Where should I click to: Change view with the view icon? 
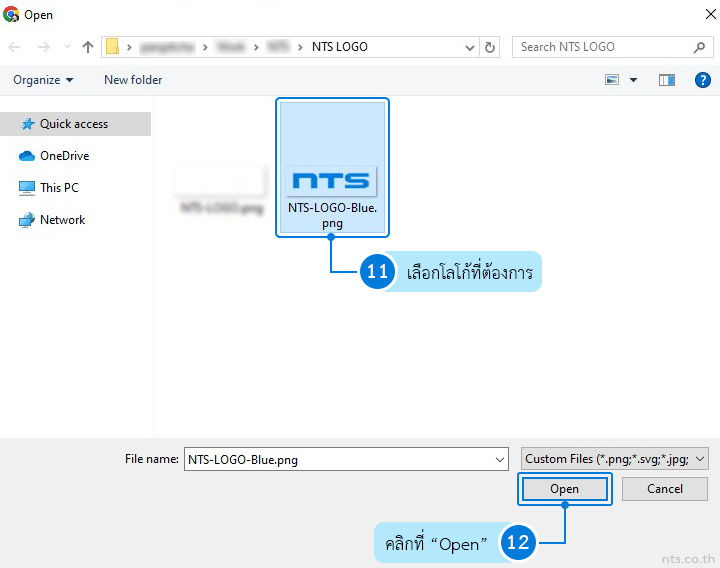[x=612, y=80]
